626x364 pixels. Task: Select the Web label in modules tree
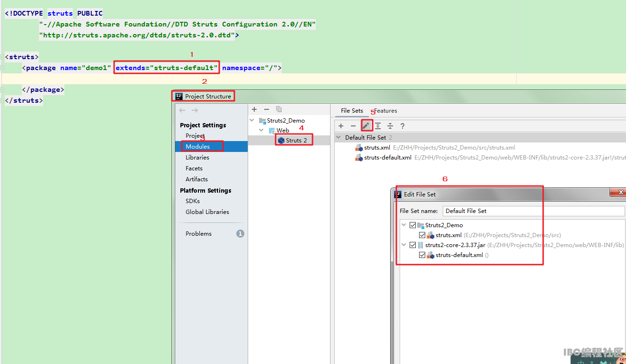tap(283, 131)
